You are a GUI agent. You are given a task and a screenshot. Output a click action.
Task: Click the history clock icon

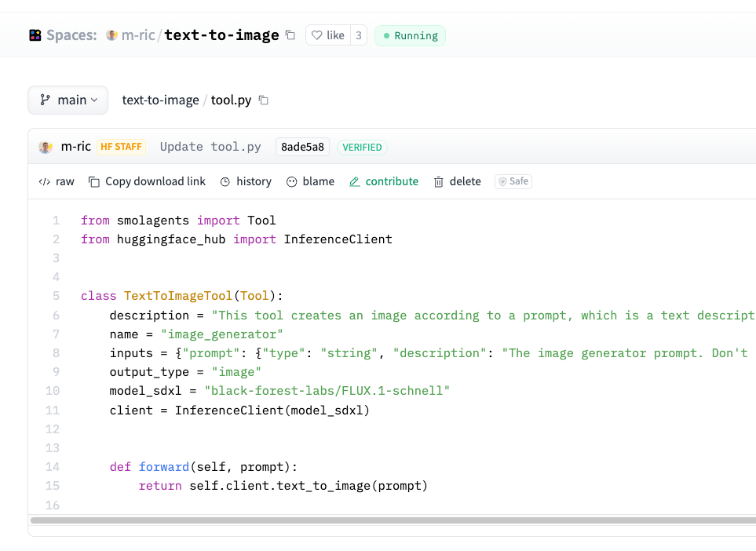tap(225, 182)
